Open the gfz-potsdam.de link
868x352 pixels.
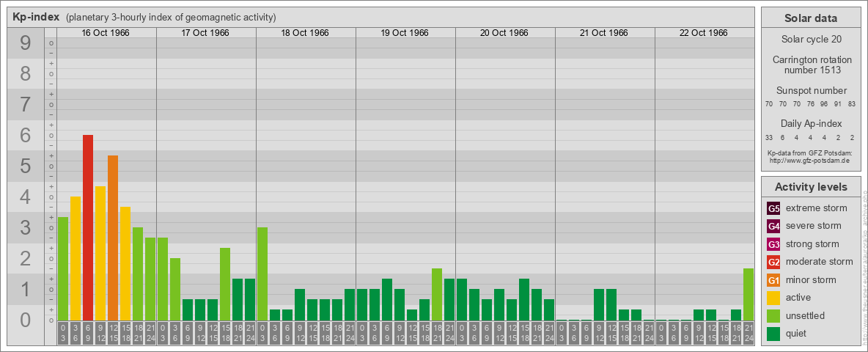click(811, 160)
